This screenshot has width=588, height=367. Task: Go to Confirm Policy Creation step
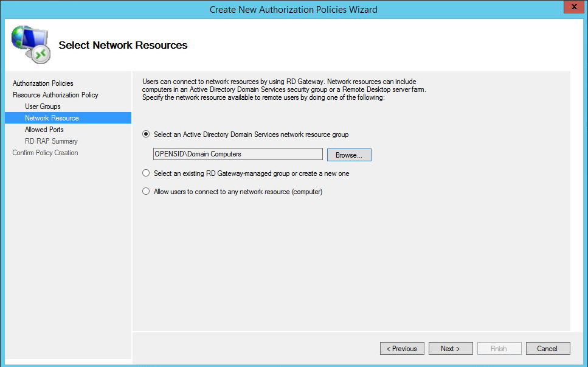pyautogui.click(x=46, y=153)
